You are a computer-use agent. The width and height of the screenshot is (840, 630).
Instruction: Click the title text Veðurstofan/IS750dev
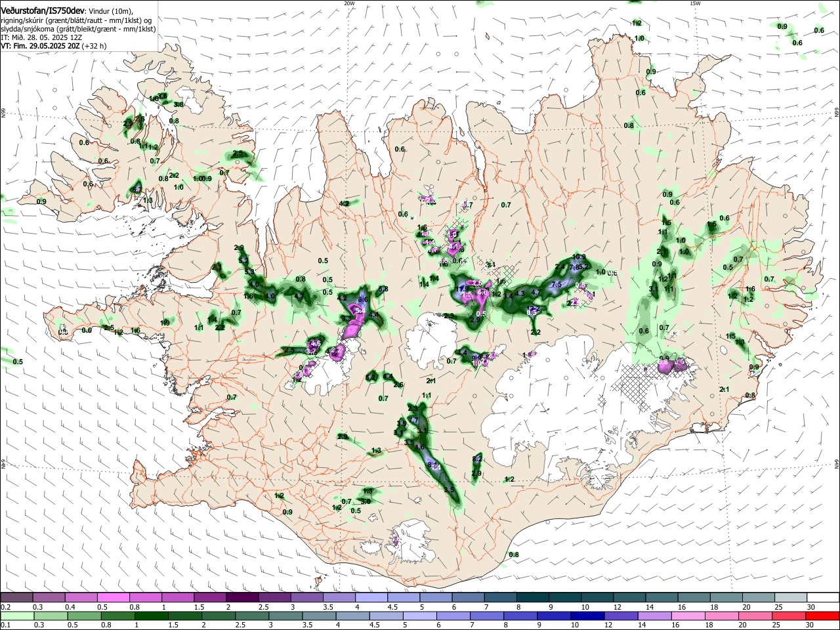[42, 11]
